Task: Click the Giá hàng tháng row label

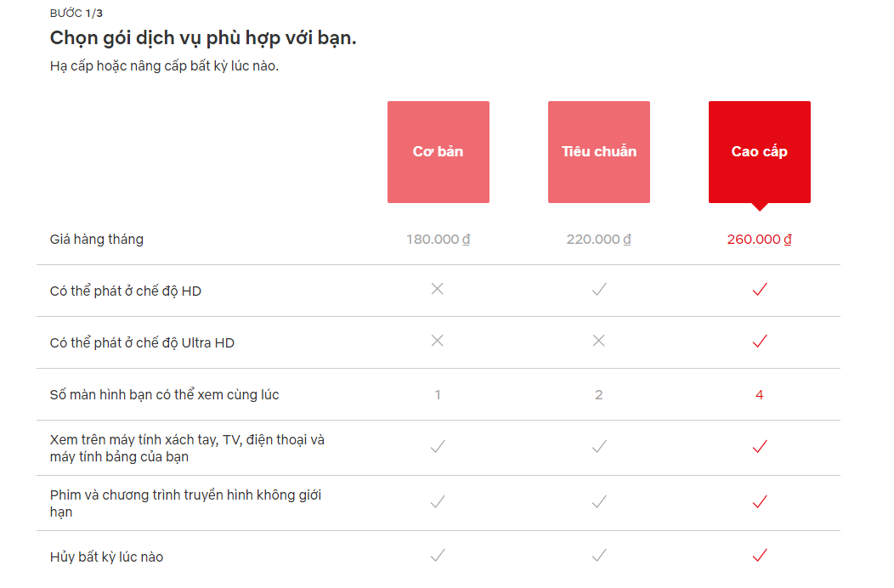Action: (96, 239)
